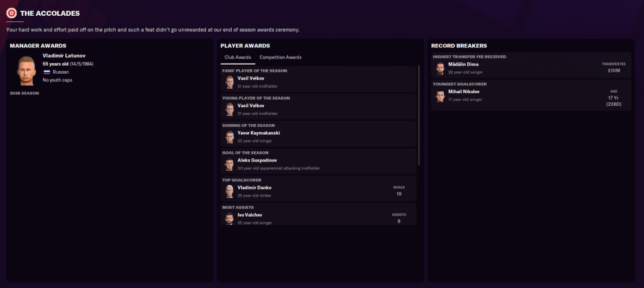Screen dimensions: 644x288
Task: Click top goalscorer Vladimir Danko's portrait
Action: click(x=230, y=192)
